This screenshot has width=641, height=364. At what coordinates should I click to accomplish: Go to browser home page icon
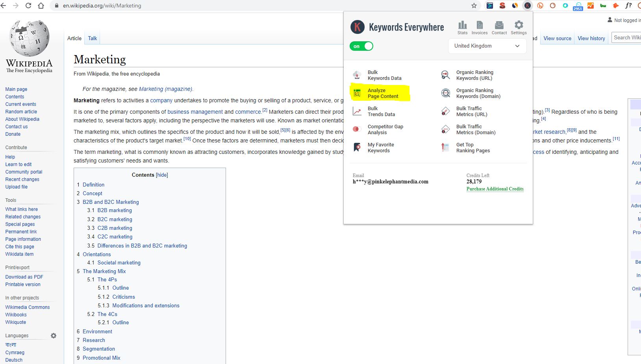pos(41,6)
